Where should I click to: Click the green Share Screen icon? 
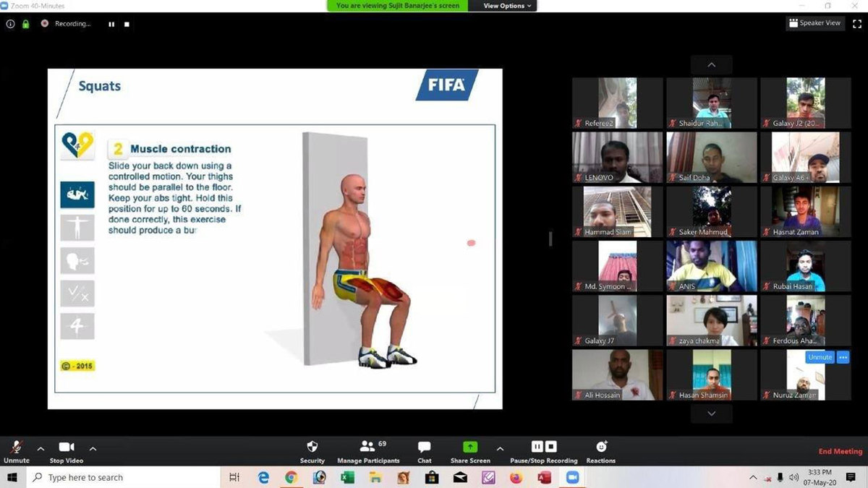click(x=469, y=446)
